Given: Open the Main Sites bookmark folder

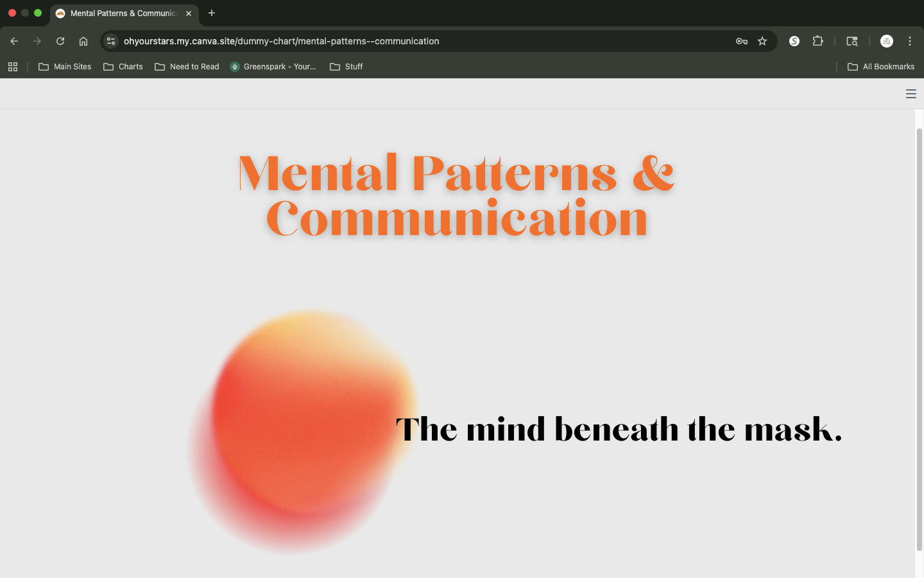Looking at the screenshot, I should pyautogui.click(x=65, y=67).
